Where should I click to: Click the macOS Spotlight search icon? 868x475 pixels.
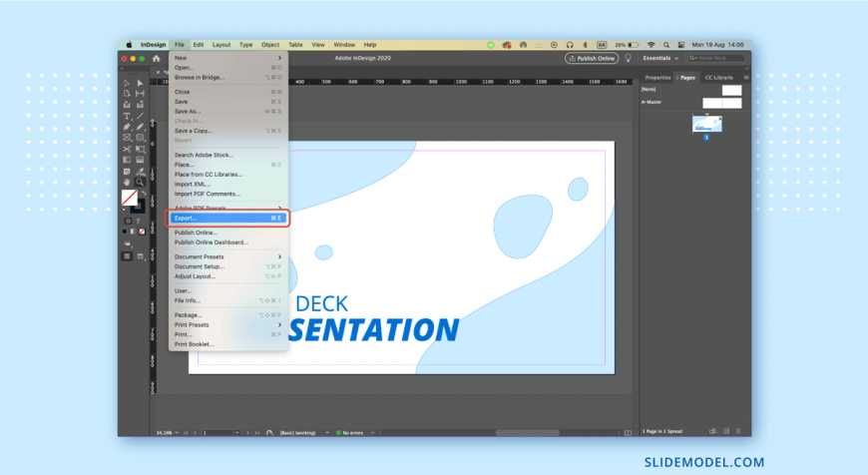point(666,45)
